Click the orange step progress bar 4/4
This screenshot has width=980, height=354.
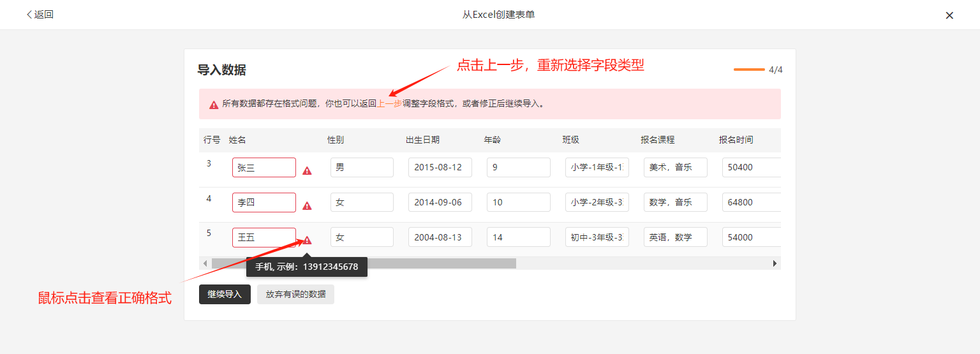749,70
